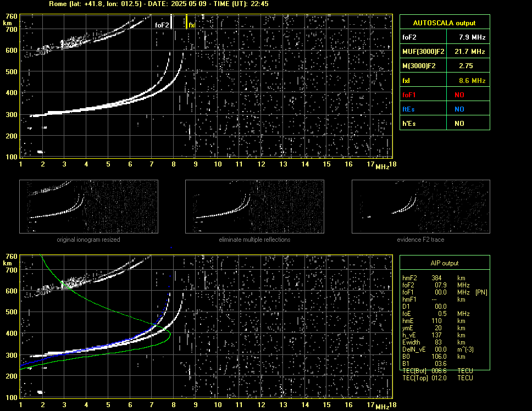Click the B1 value '03.6'
This screenshot has width=532, height=411.
(x=441, y=364)
